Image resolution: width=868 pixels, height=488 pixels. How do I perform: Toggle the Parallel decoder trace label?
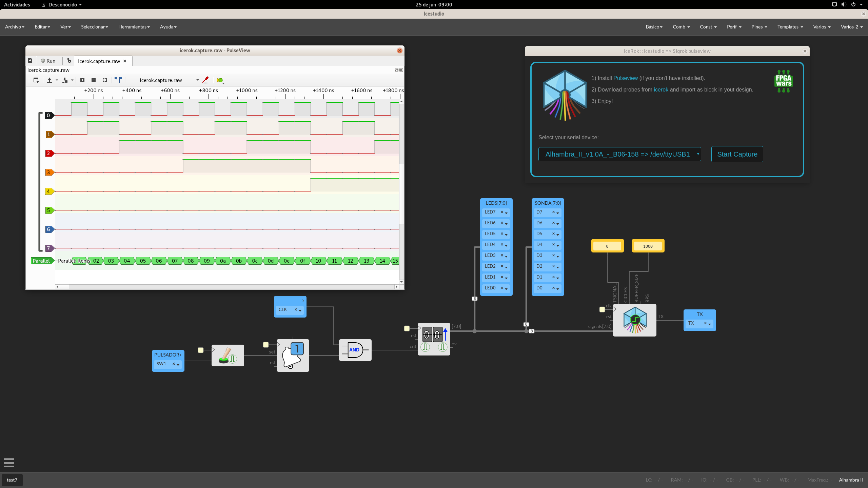click(x=41, y=261)
